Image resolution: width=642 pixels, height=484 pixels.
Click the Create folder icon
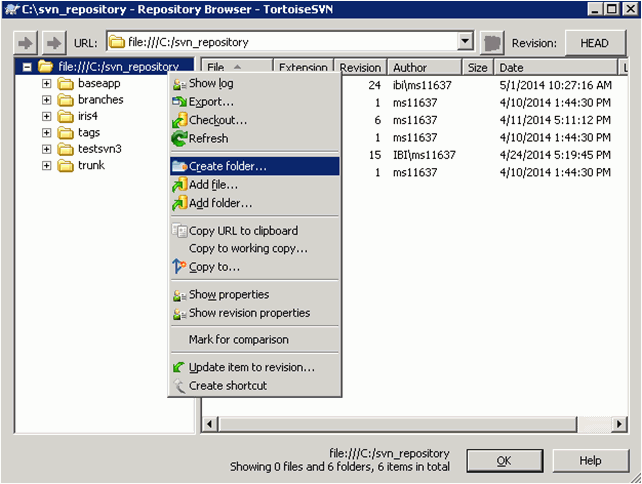(x=179, y=166)
